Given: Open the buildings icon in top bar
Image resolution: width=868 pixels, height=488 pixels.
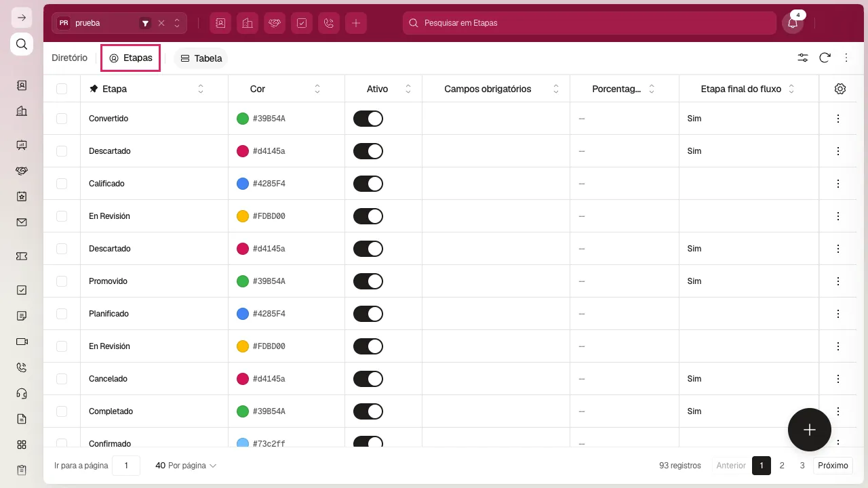Looking at the screenshot, I should [x=248, y=23].
